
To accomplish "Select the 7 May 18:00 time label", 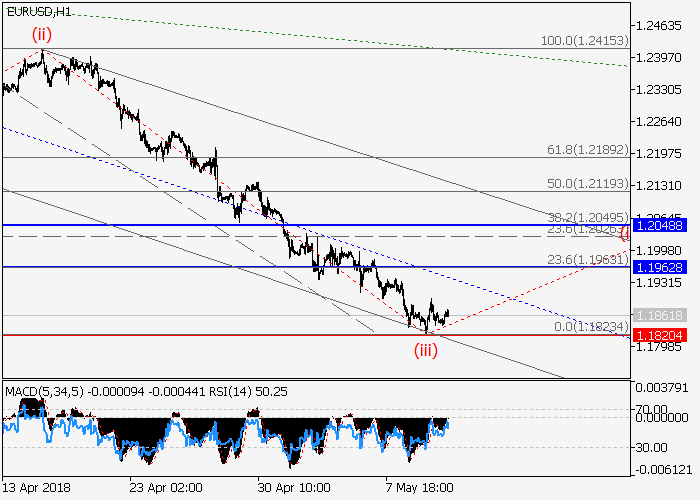I will (x=420, y=487).
